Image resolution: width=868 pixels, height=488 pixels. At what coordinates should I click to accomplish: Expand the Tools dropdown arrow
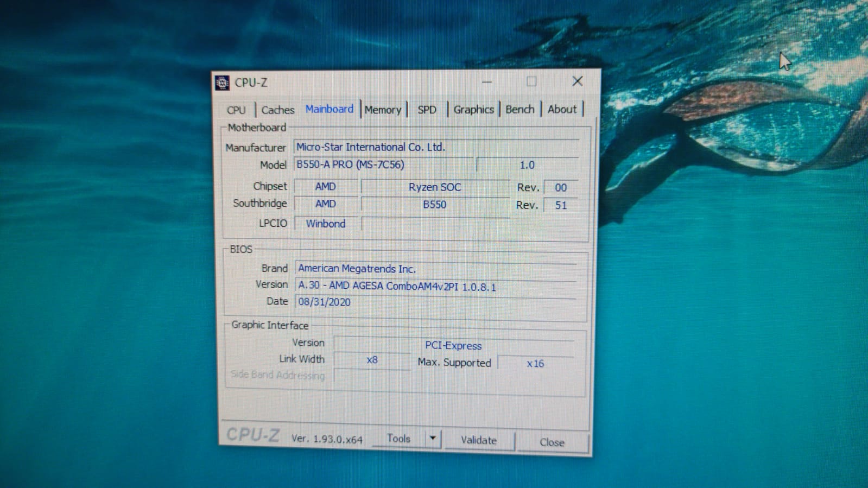point(433,439)
